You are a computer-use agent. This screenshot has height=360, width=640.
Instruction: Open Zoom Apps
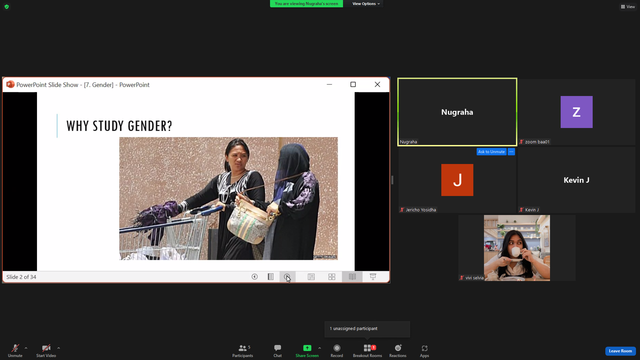click(424, 350)
